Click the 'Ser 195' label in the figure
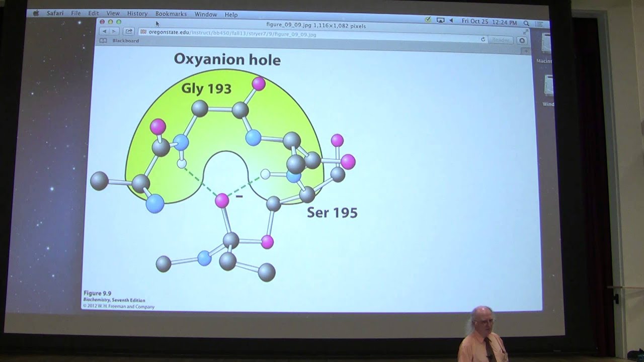Viewport: 644px width, 362px height. click(332, 213)
